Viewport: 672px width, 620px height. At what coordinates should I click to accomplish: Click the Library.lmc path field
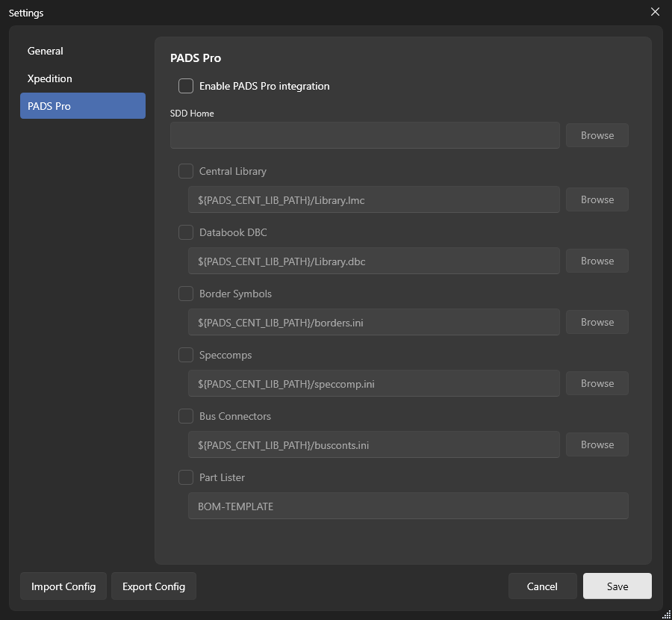[x=374, y=199]
